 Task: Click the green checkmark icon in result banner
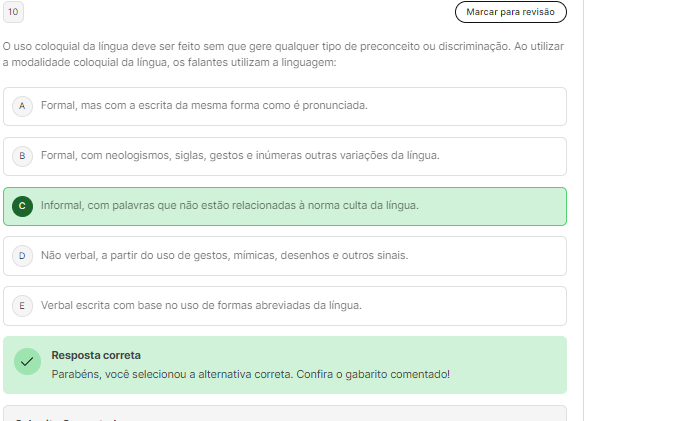coord(27,363)
